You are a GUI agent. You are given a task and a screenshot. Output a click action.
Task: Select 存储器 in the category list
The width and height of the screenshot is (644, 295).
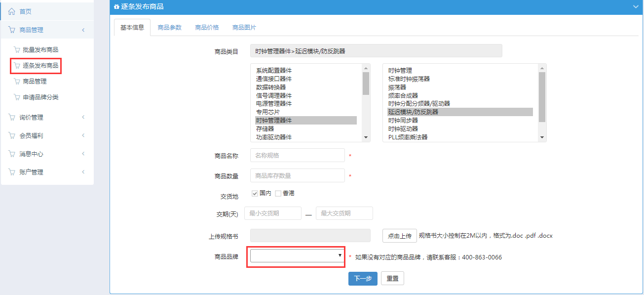pyautogui.click(x=265, y=129)
